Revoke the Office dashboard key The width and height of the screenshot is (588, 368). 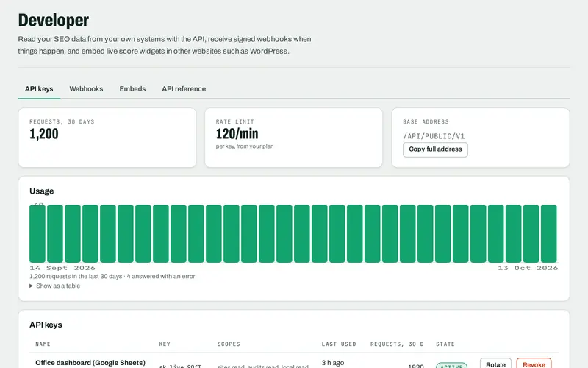point(534,364)
